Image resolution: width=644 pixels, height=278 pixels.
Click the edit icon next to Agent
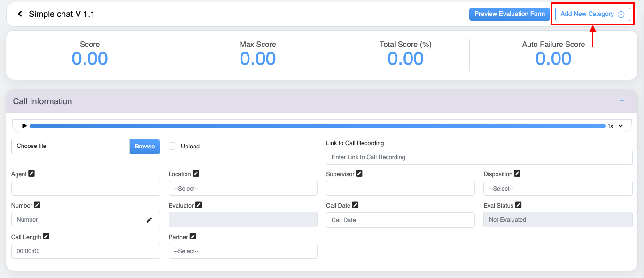tap(31, 174)
